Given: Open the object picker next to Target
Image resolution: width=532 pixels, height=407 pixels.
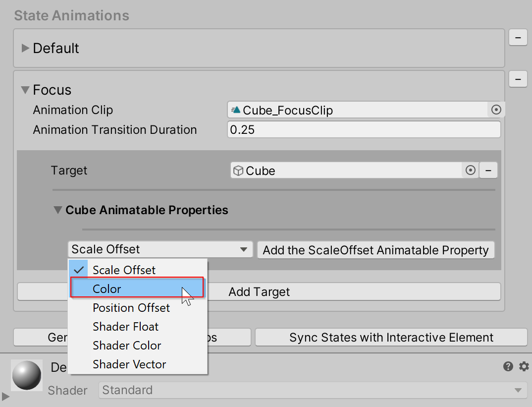Looking at the screenshot, I should tap(469, 170).
